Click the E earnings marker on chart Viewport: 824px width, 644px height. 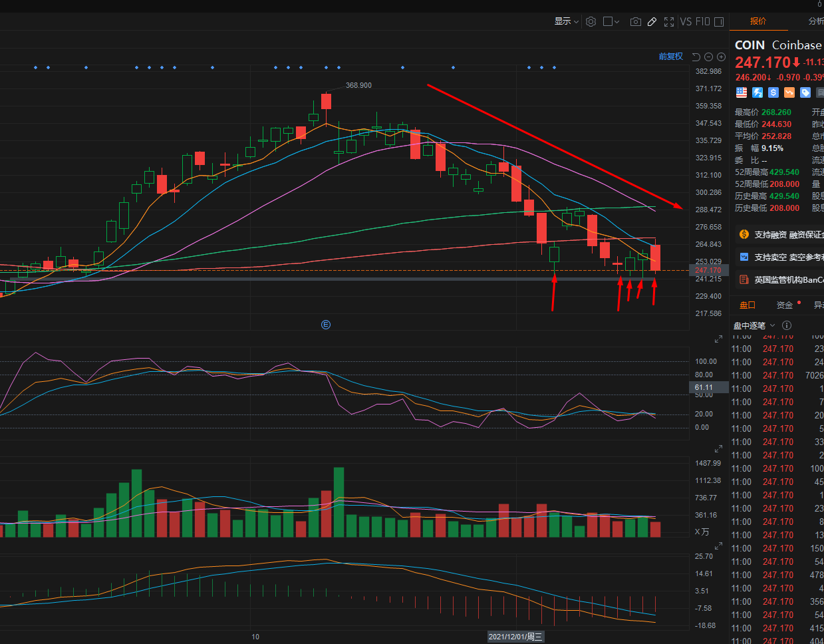coord(325,325)
